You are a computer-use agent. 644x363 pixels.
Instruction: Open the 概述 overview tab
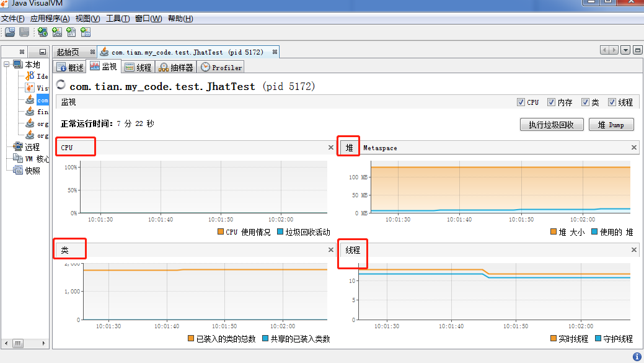pyautogui.click(x=70, y=68)
